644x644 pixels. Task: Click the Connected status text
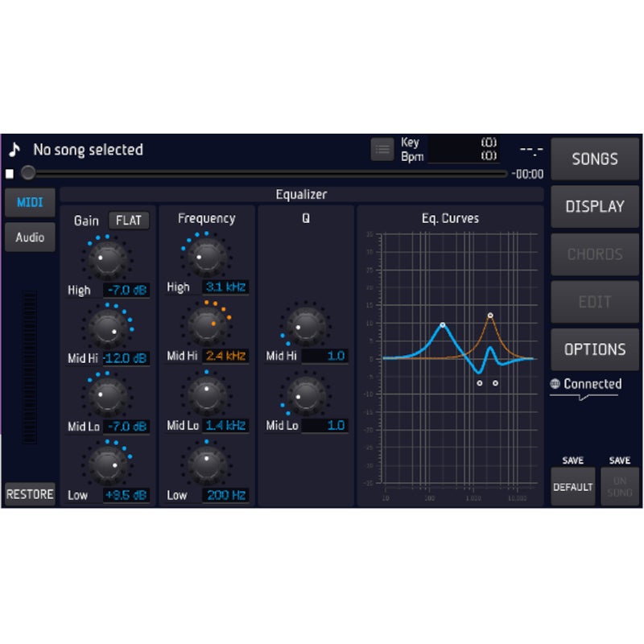coord(592,384)
